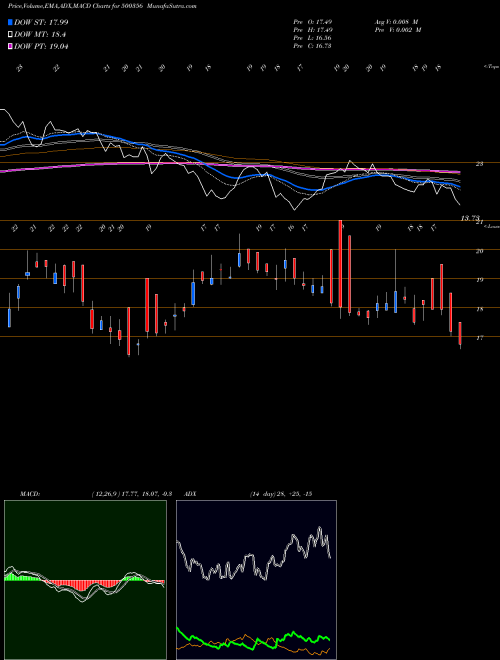Click the 19 price axis label
Image resolution: width=500 pixels, height=660 pixels.
coord(479,280)
